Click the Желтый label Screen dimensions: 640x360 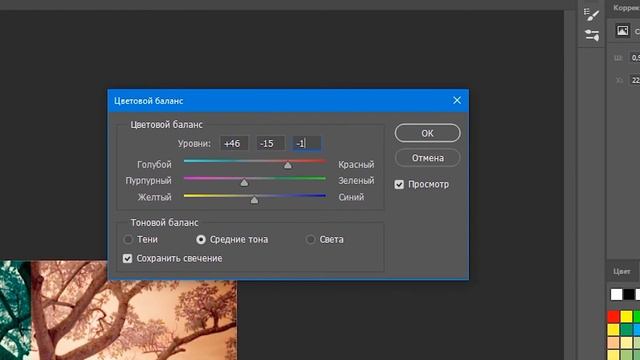(x=154, y=197)
